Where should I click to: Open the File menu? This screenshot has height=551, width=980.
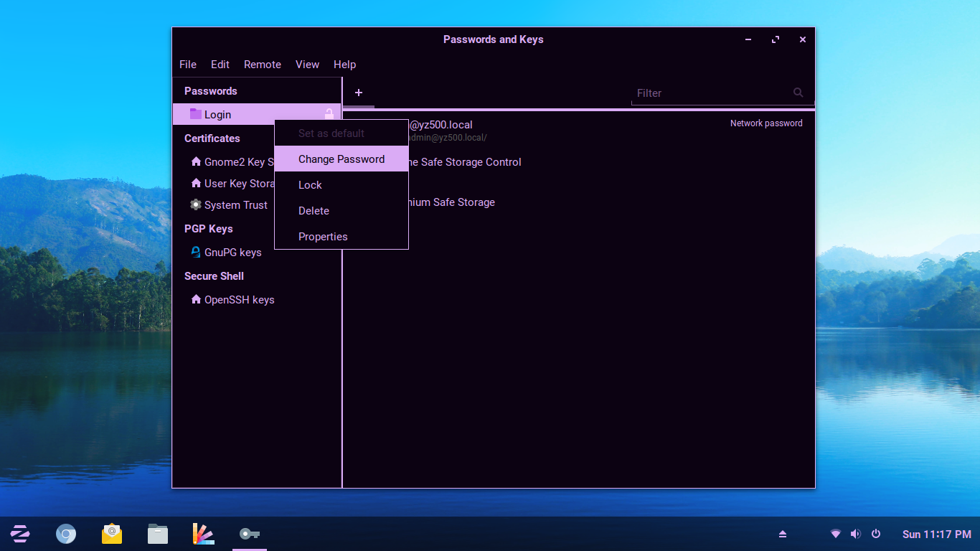coord(188,65)
